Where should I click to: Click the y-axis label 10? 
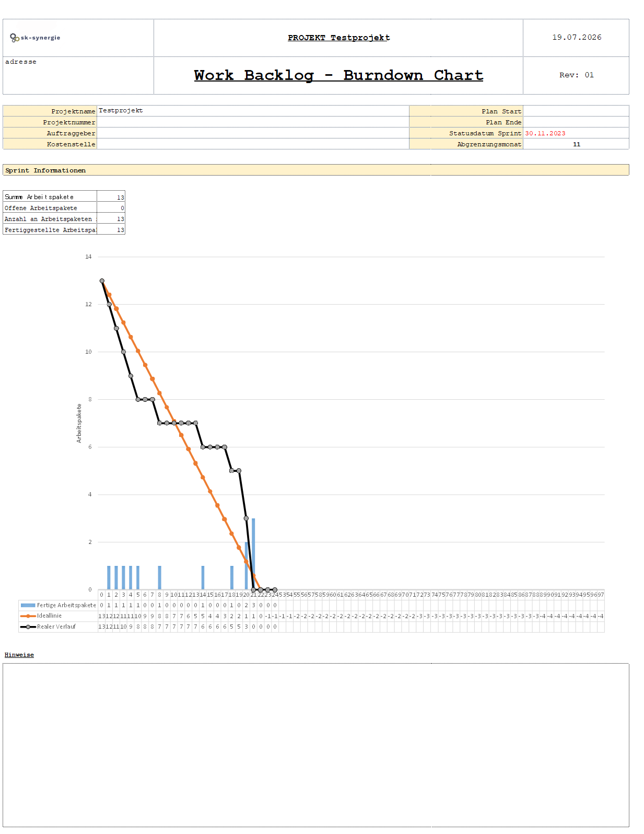click(x=88, y=352)
